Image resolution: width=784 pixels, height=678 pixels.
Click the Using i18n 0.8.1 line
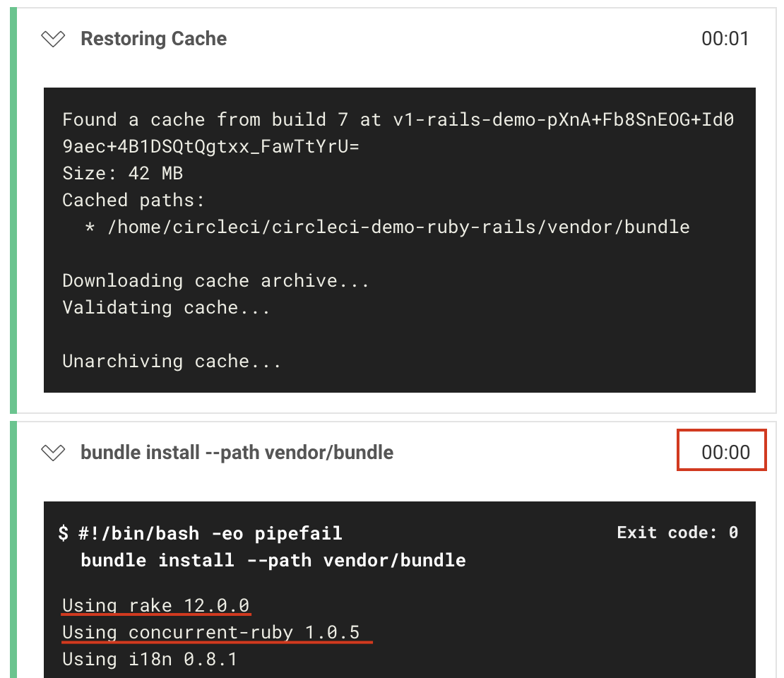(150, 660)
